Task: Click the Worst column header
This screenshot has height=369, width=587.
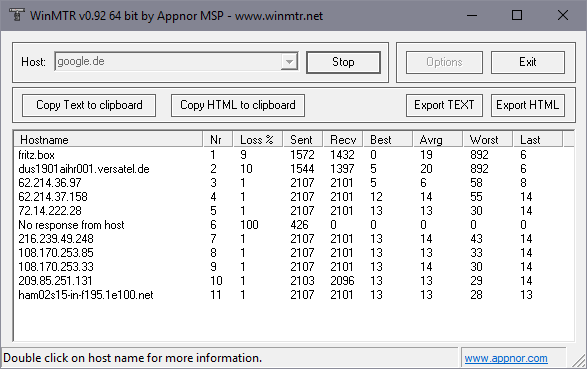Action: pyautogui.click(x=488, y=140)
